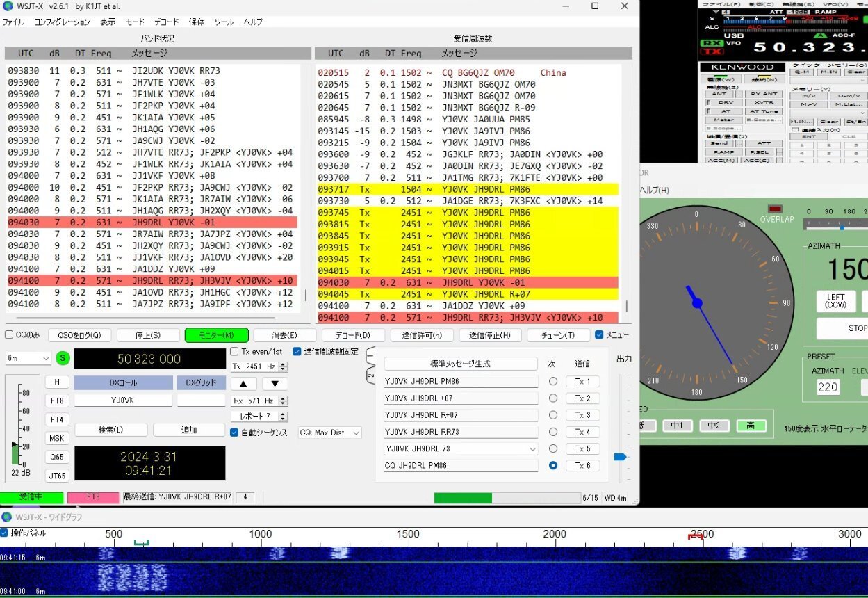
Task: Click the DX call field showing YJ0VK
Action: pos(123,401)
